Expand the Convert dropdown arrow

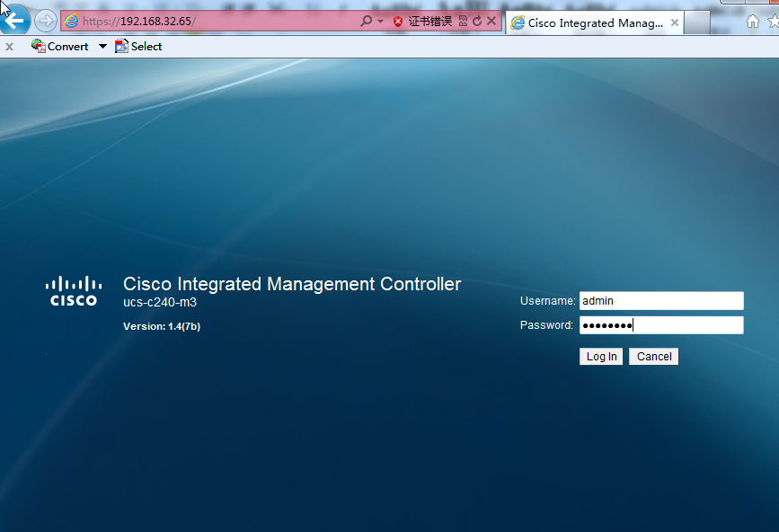tap(102, 46)
